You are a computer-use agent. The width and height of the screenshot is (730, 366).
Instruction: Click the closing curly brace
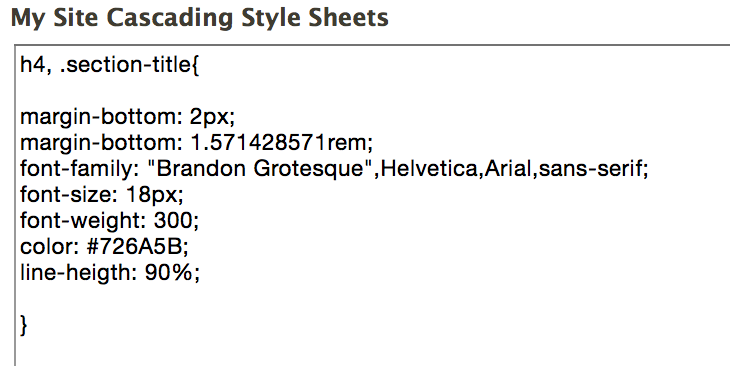click(x=24, y=325)
